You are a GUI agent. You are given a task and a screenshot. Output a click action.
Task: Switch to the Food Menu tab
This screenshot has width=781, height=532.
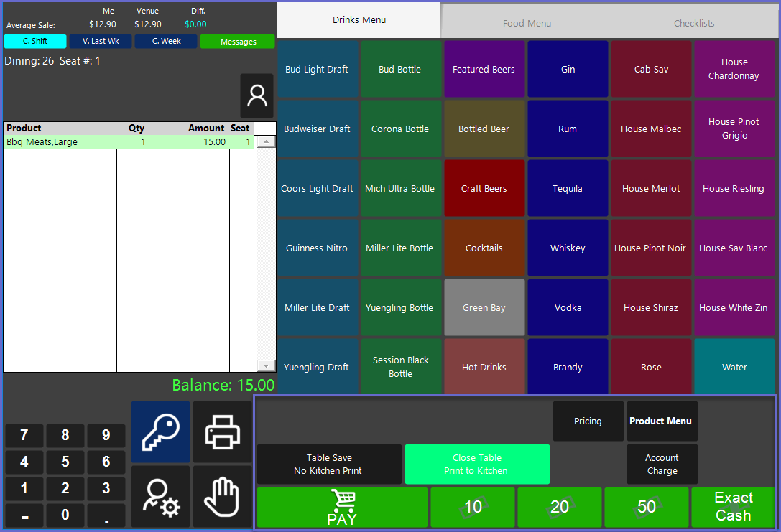pos(527,24)
